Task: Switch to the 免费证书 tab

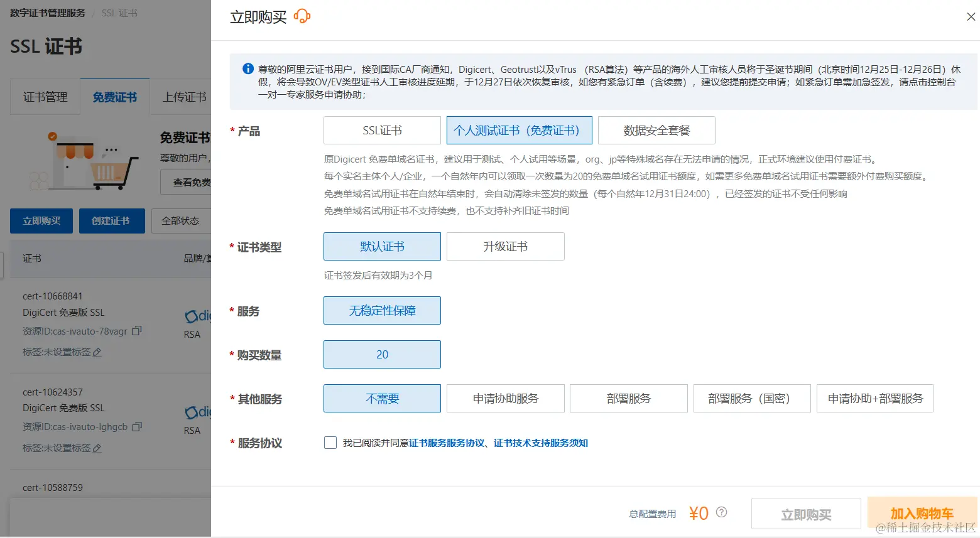Action: pyautogui.click(x=115, y=97)
